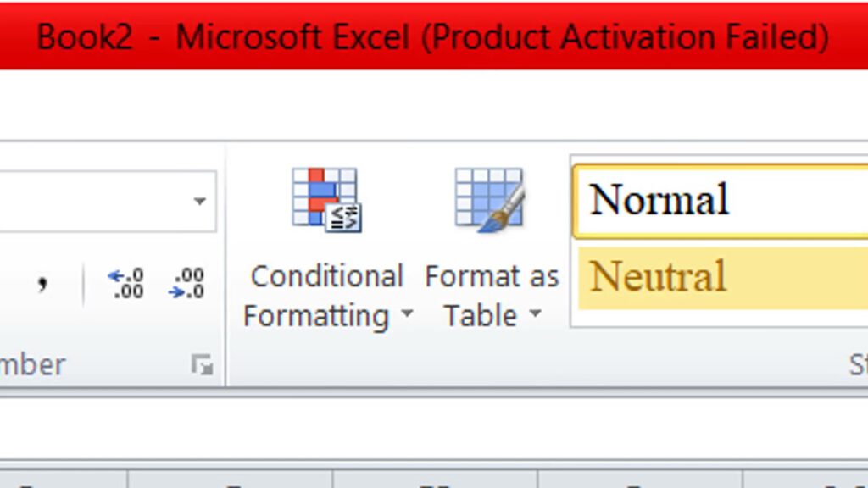This screenshot has height=488, width=868.
Task: Apply the Neutral yellow cell style
Action: pos(721,277)
